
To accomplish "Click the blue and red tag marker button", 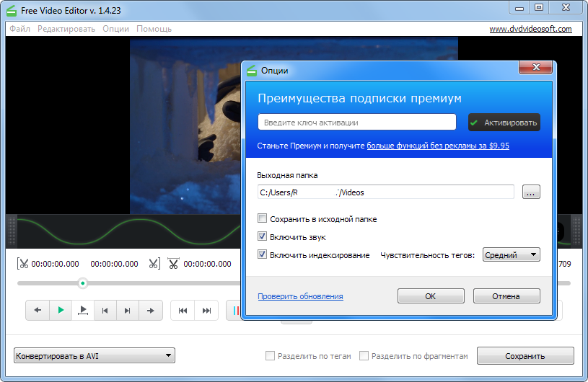I will click(x=235, y=310).
